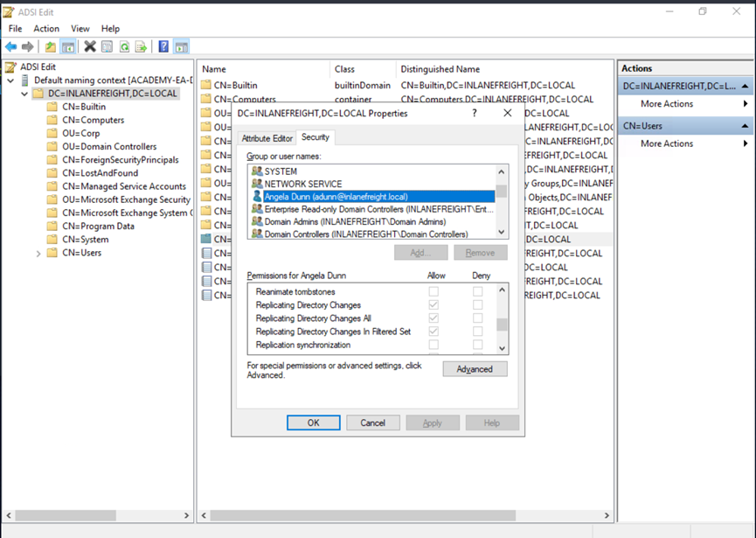Click the server icon beside Default naming context
The height and width of the screenshot is (538, 756).
coord(25,80)
